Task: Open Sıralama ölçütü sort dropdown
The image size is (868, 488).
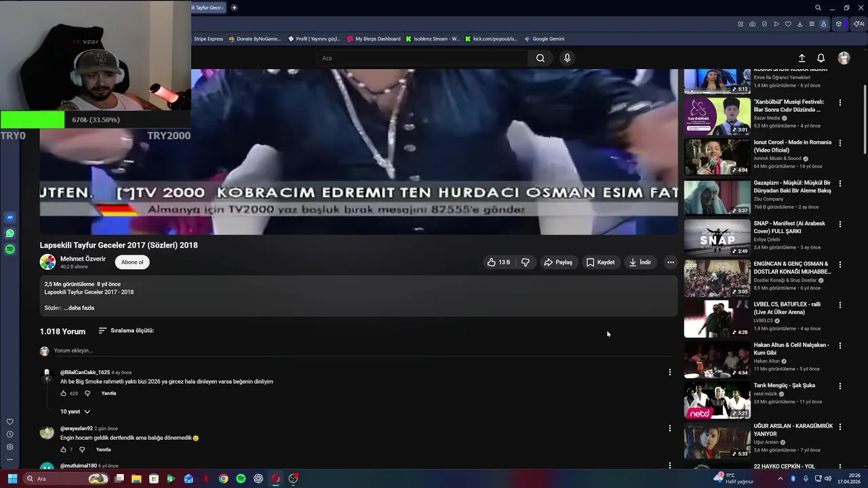Action: tap(126, 331)
